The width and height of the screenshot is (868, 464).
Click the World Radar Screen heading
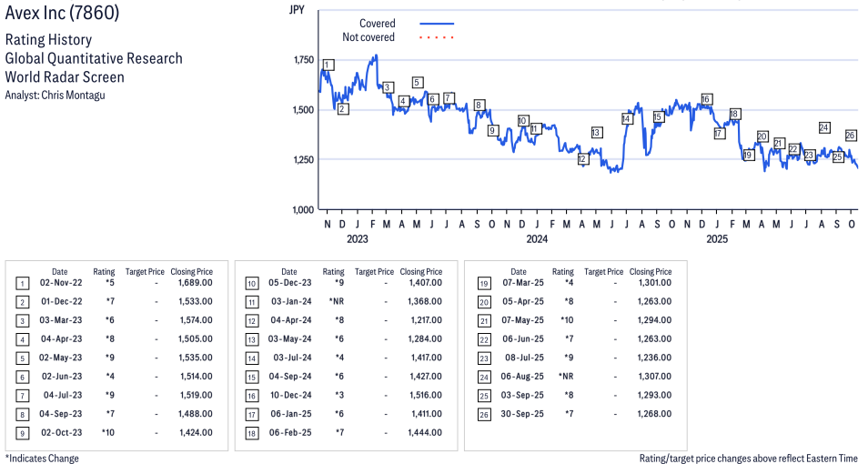[65, 76]
